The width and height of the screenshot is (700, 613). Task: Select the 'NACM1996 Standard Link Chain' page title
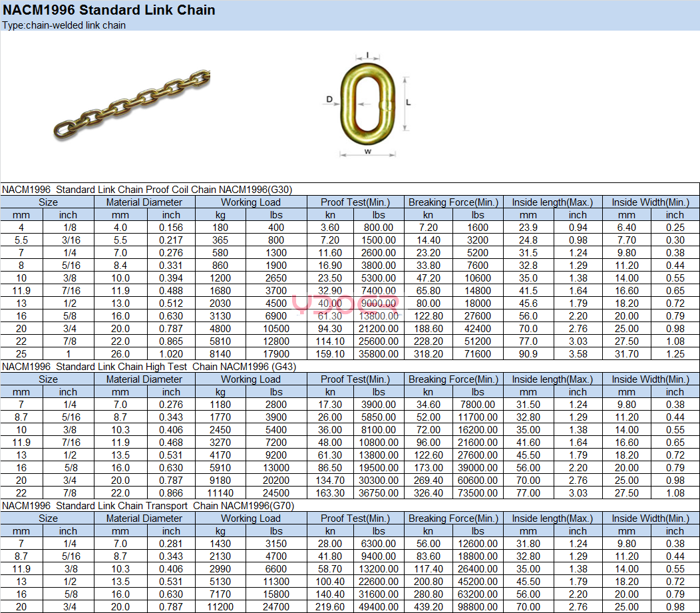click(109, 10)
